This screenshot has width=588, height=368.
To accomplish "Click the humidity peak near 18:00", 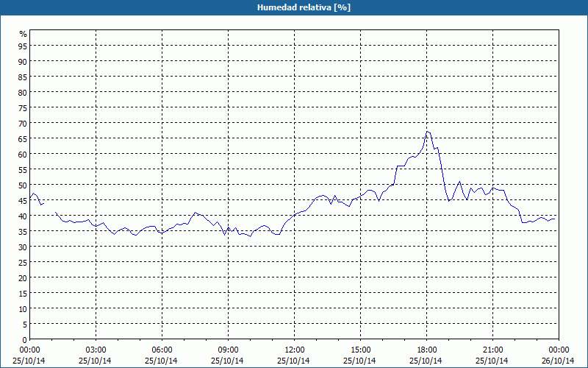I will point(428,132).
